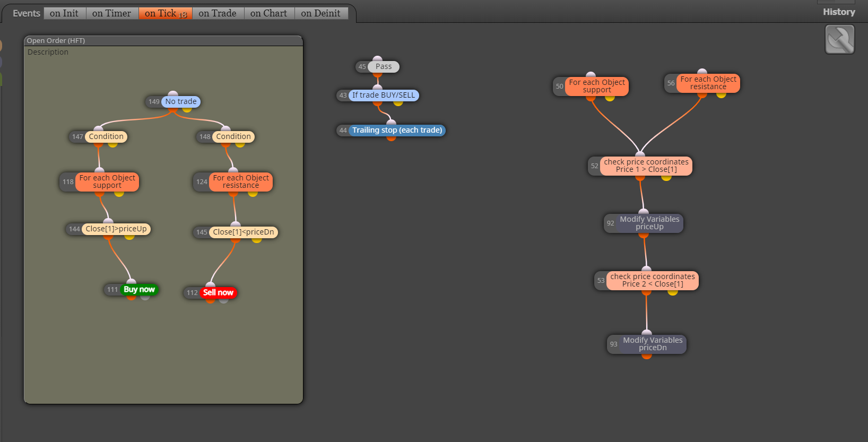
Task: Select the Pass block
Action: [384, 66]
